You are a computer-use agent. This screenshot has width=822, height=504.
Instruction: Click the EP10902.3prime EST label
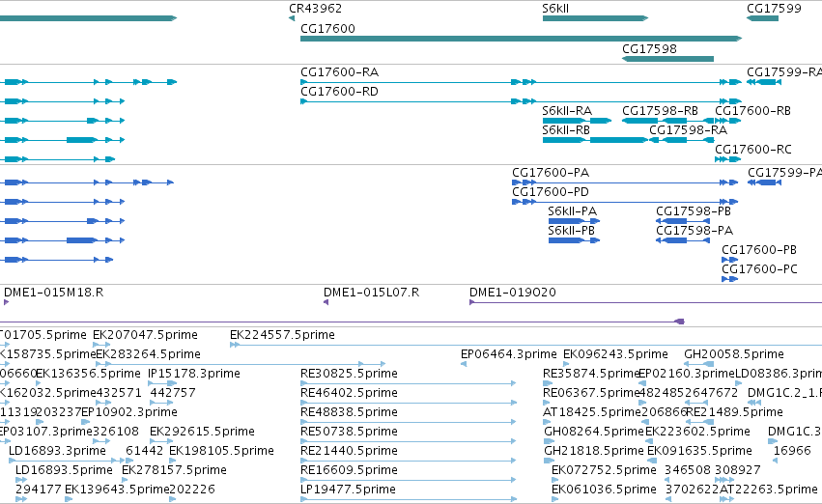click(129, 412)
